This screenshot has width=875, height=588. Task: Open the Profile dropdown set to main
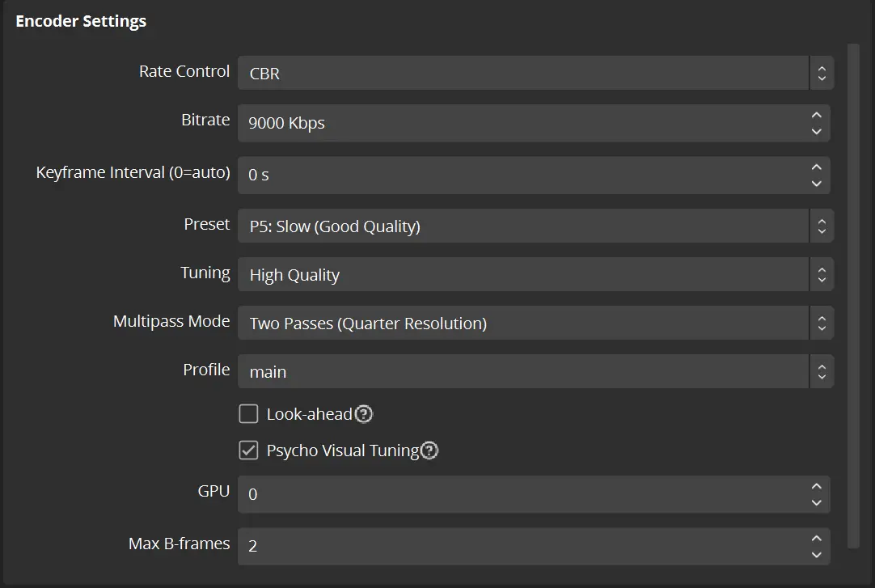[x=535, y=372]
